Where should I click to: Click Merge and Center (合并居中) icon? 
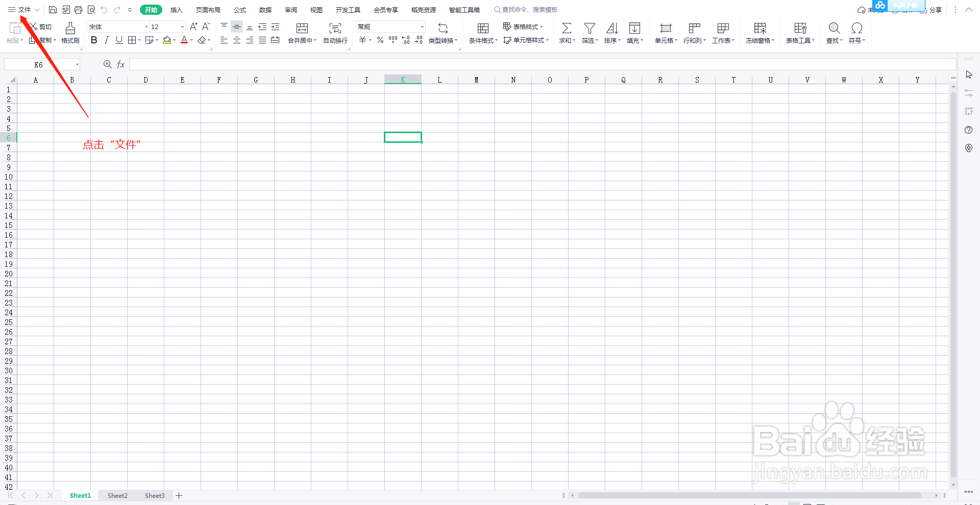302,28
